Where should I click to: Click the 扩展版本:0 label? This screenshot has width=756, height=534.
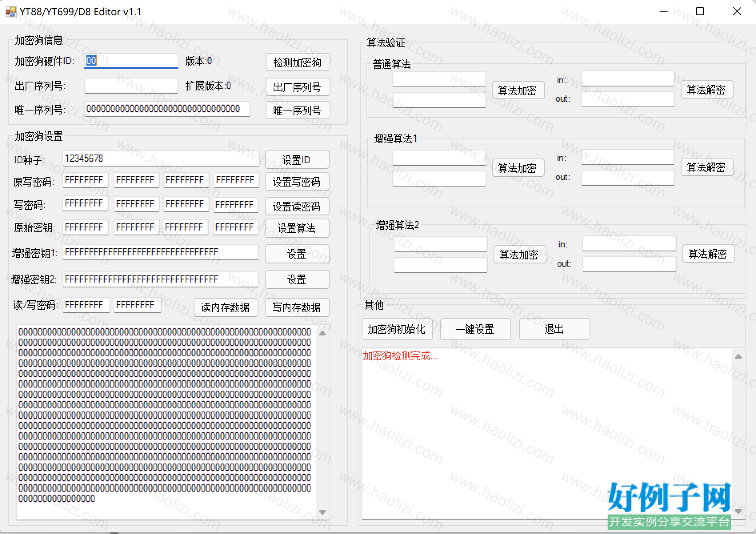click(x=208, y=86)
